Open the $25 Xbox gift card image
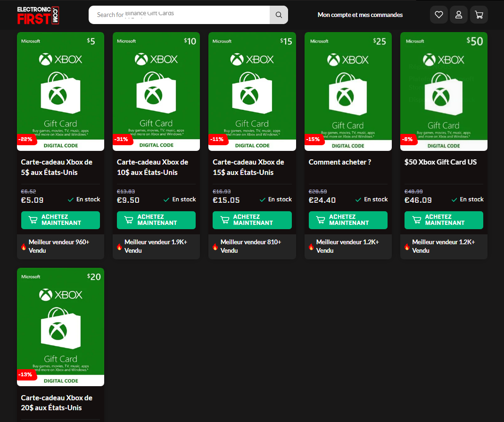504x422 pixels. coord(348,91)
